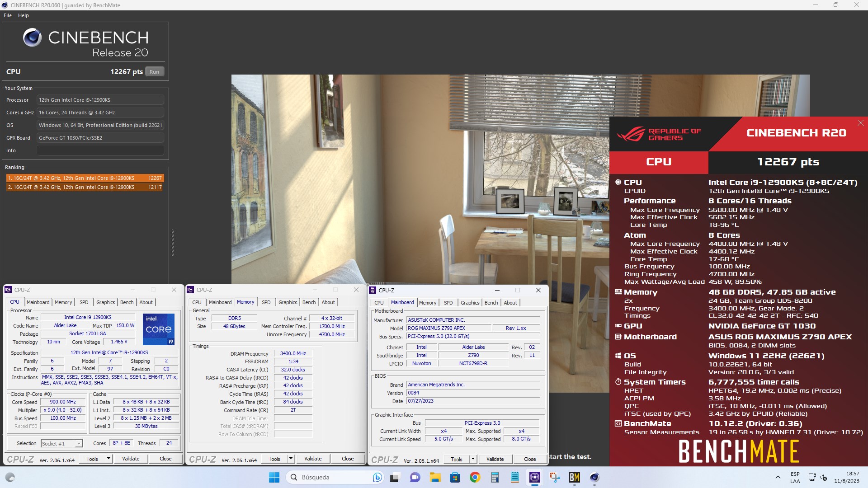
Task: Click the Uncore Frequency 4700.0 MHz value
Action: (332, 334)
